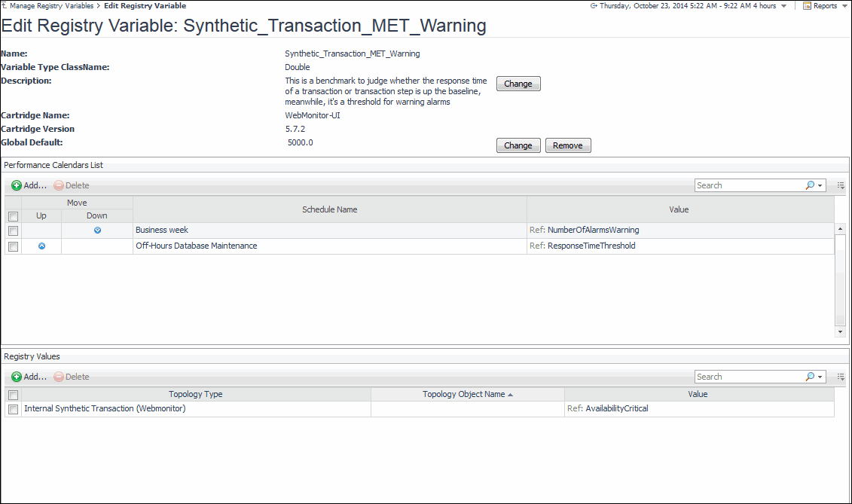The height and width of the screenshot is (504, 852).
Task: Expand the time range dropdown arrow
Action: click(783, 6)
